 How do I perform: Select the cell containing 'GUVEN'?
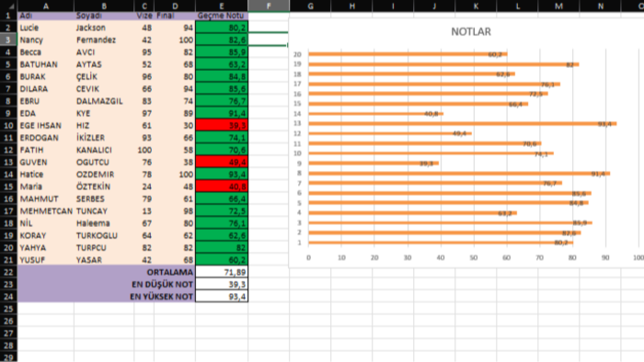tap(46, 162)
